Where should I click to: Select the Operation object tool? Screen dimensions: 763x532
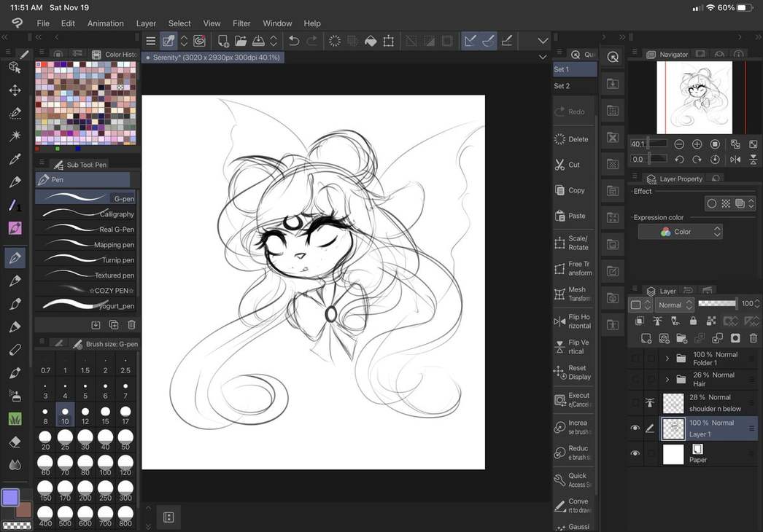[15, 68]
